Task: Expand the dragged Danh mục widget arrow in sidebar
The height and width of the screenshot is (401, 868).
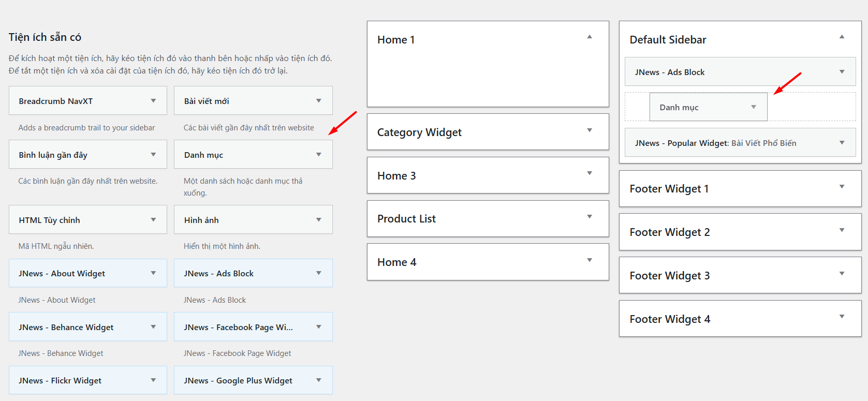Action: pyautogui.click(x=754, y=107)
